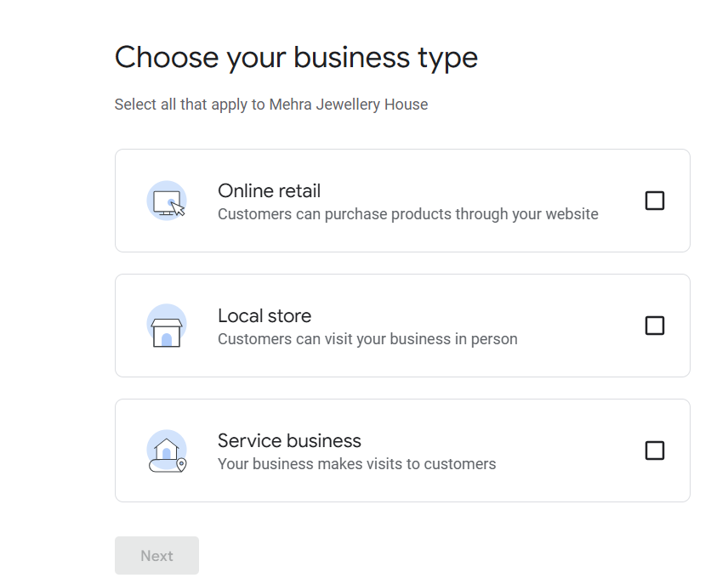Click 'Customers can visit your business in person'
This screenshot has height=578, width=728.
coord(367,339)
